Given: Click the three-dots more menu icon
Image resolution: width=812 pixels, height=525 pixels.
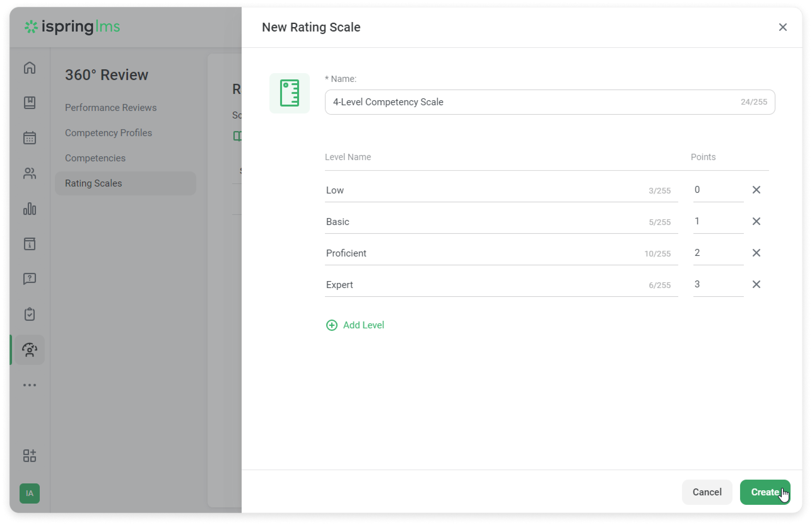Looking at the screenshot, I should pos(30,385).
